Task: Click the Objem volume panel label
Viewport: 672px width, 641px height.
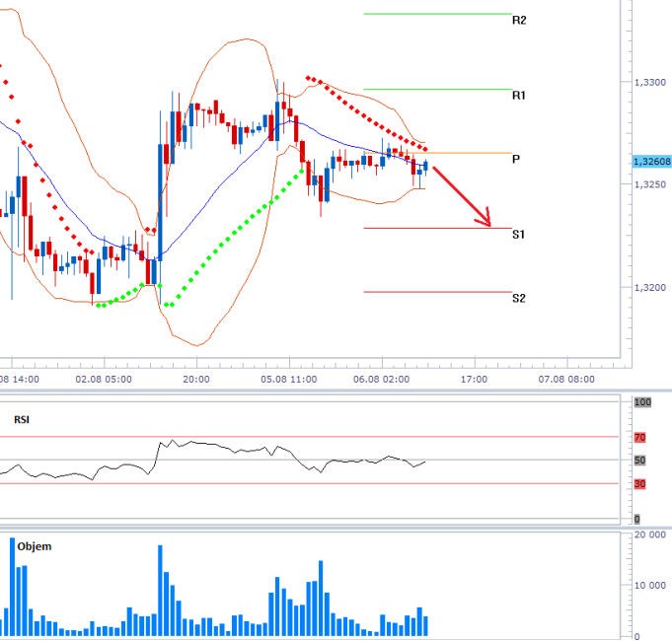Action: 35,546
